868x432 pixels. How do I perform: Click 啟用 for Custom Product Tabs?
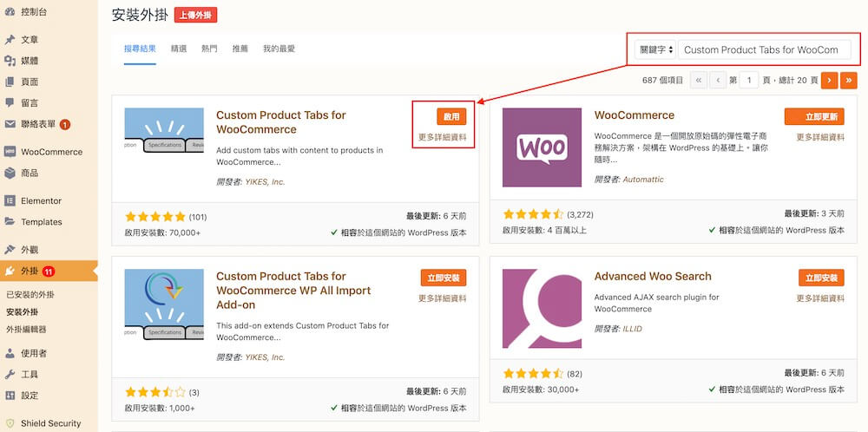(x=451, y=116)
